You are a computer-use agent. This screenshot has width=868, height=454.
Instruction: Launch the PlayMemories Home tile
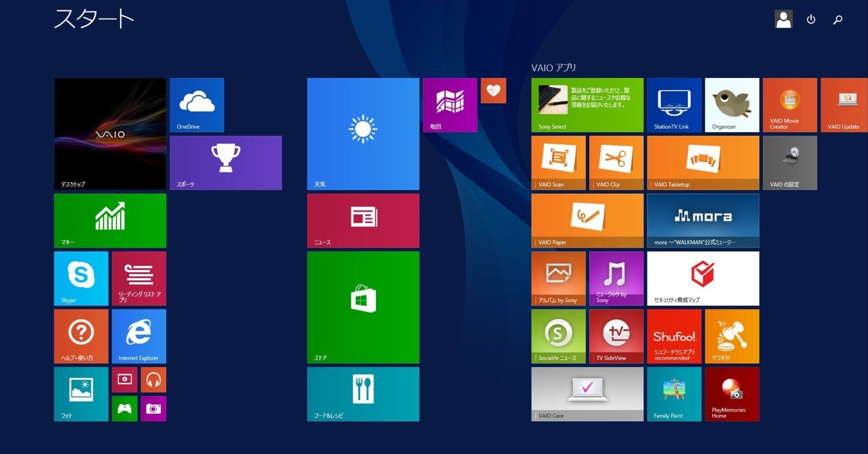pyautogui.click(x=732, y=394)
